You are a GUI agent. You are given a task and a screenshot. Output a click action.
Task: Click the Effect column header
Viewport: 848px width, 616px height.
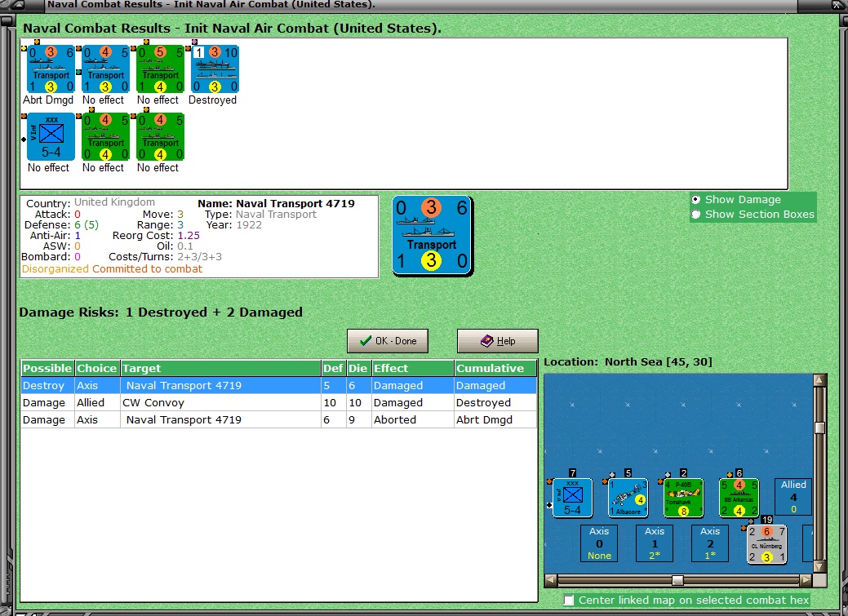(412, 368)
